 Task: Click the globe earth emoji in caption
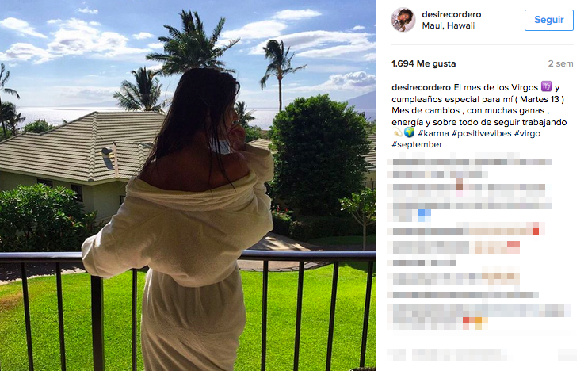(x=410, y=132)
